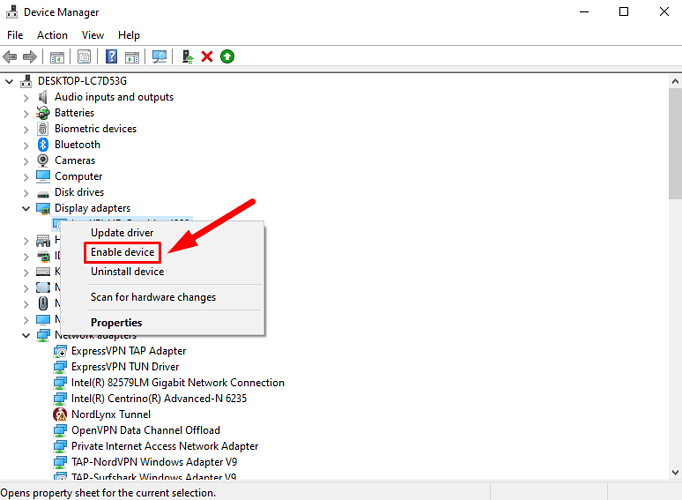Click the vertical scrollbar down arrow
Screen dimensions: 682x500
coord(674,478)
